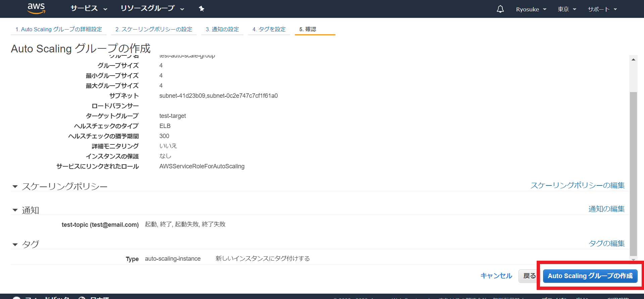Open the Ryosuke account dropdown
The height and width of the screenshot is (299, 644).
531,9
